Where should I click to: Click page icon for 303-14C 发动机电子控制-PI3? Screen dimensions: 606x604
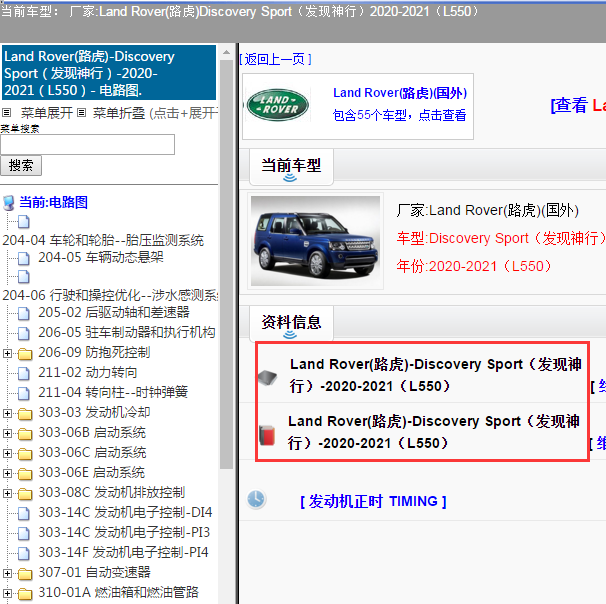point(24,534)
